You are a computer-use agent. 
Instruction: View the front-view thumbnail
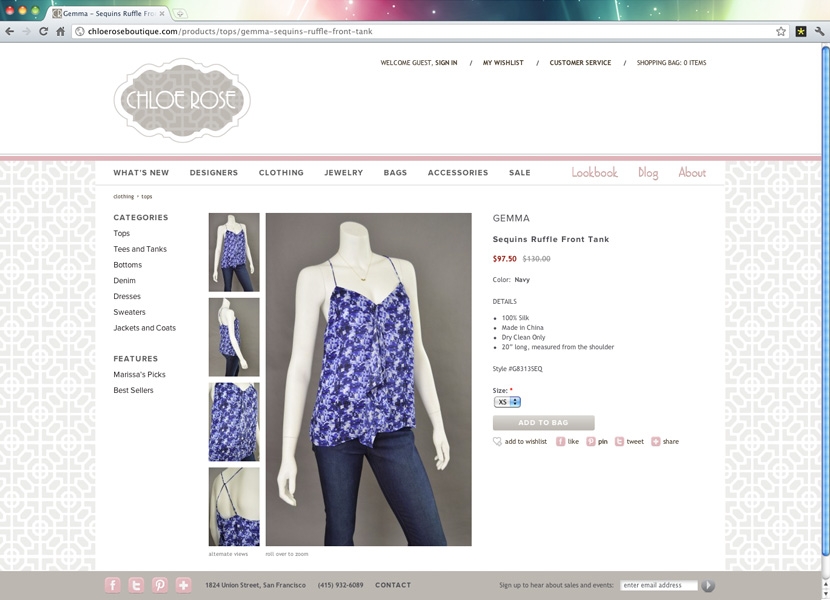point(234,252)
